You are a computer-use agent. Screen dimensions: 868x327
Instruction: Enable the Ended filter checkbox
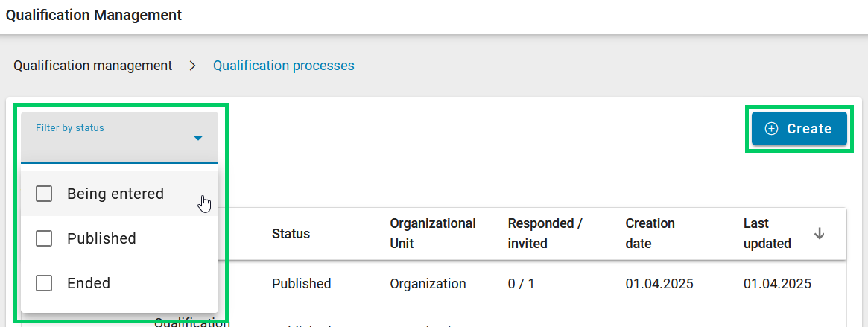pos(44,283)
